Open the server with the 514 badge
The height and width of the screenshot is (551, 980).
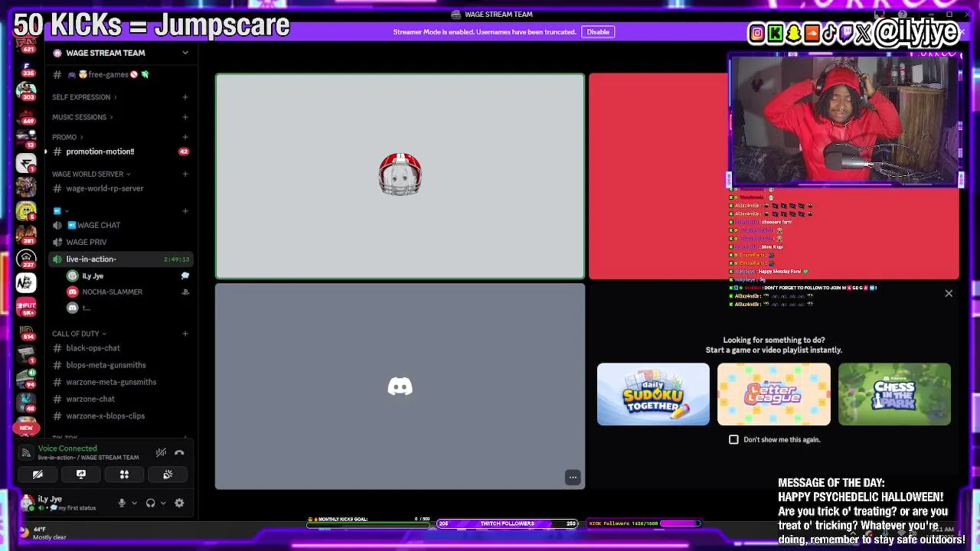[26, 331]
